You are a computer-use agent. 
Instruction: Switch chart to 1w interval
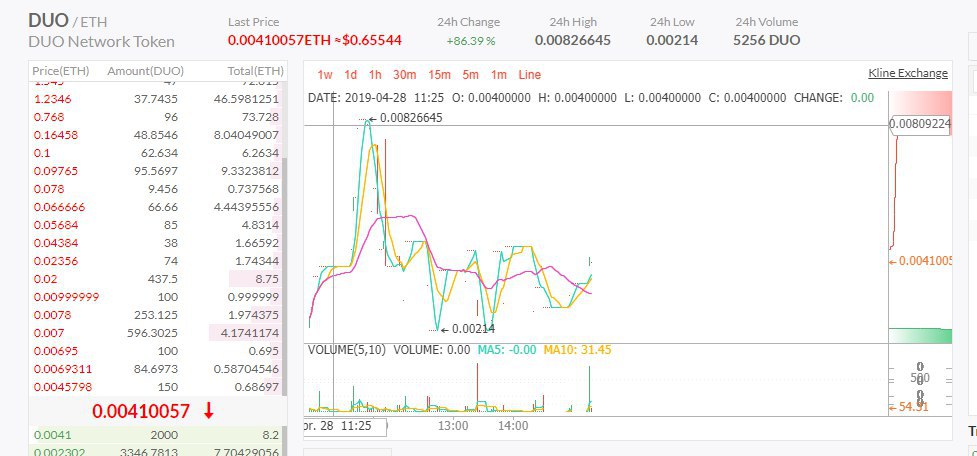click(x=325, y=75)
